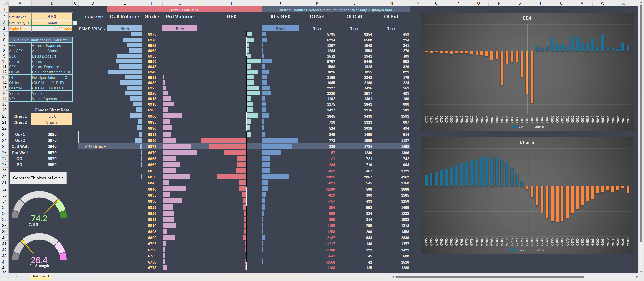Click the three-dot splitter handle near scrollbar
644x281 pixels.
387,277
